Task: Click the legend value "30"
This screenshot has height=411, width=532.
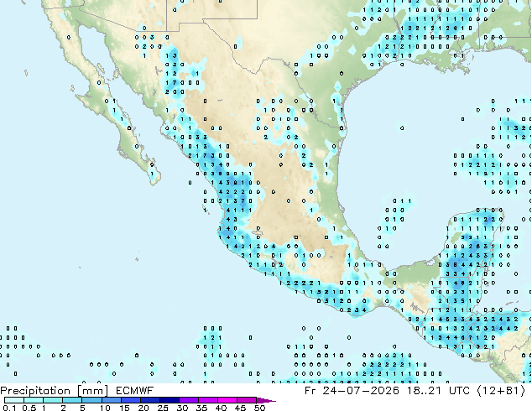Action: 182,408
